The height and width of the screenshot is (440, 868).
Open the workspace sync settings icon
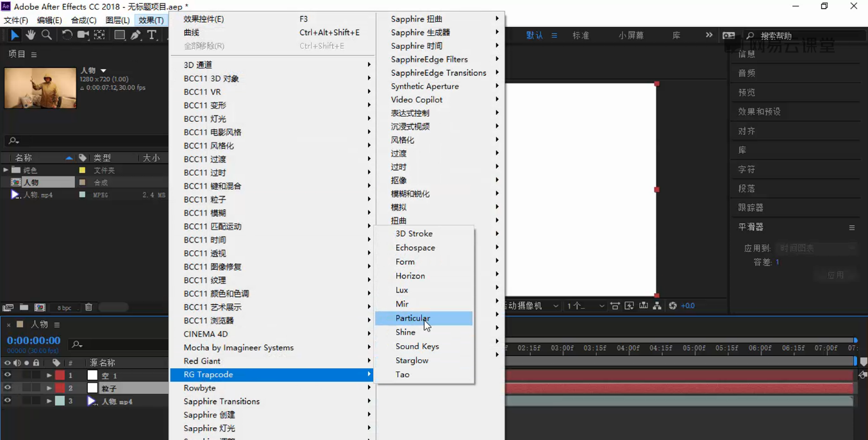coord(729,35)
